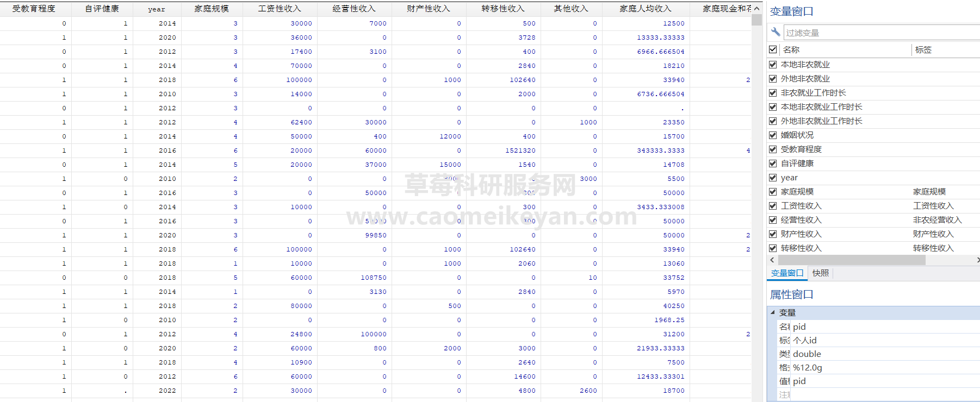Select the label property value 个人id
980x402 pixels.
pyautogui.click(x=805, y=340)
